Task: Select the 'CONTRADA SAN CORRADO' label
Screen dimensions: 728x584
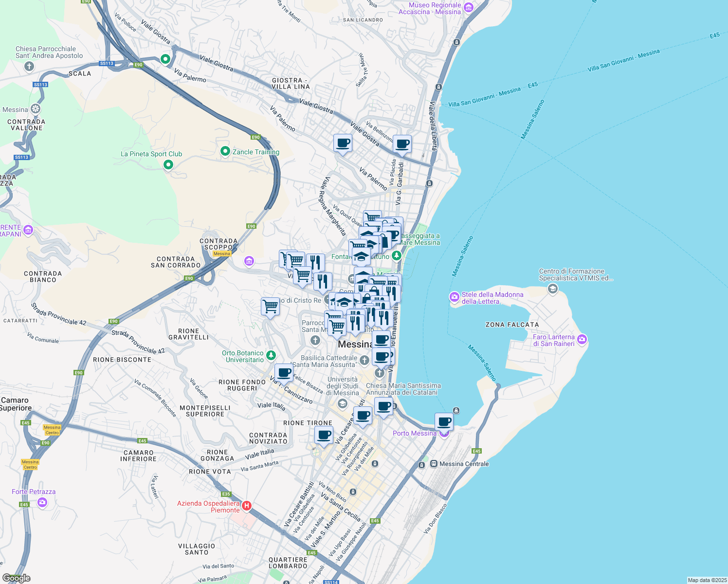Action: (176, 262)
